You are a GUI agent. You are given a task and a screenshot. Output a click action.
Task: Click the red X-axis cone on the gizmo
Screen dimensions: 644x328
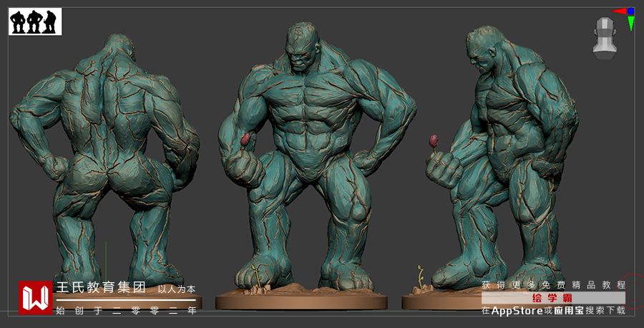619,11
